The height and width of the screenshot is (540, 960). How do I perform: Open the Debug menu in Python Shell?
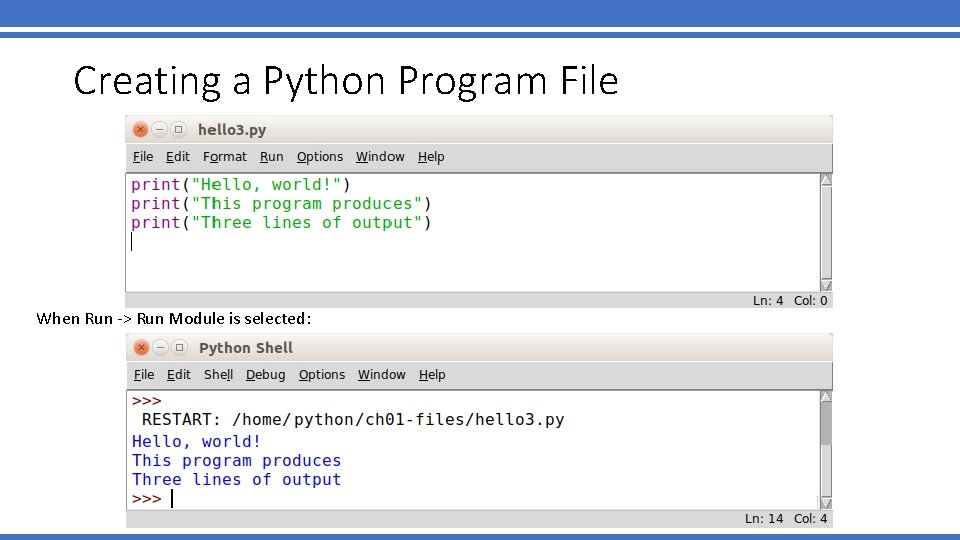tap(266, 375)
